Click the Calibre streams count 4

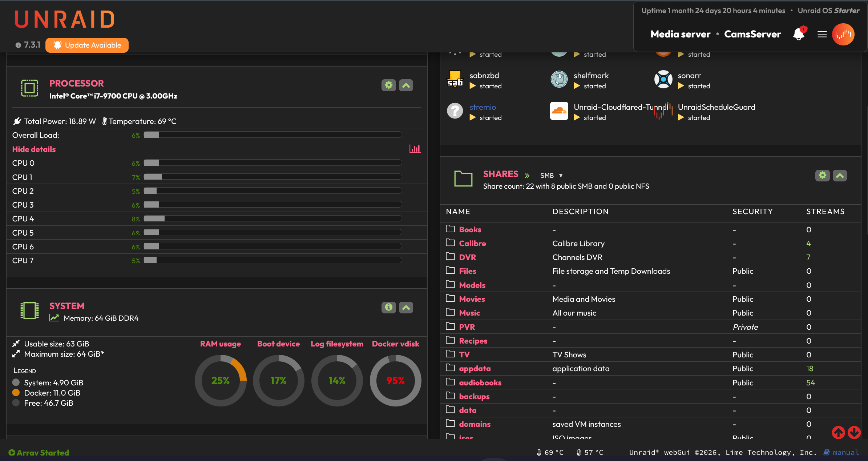(808, 244)
